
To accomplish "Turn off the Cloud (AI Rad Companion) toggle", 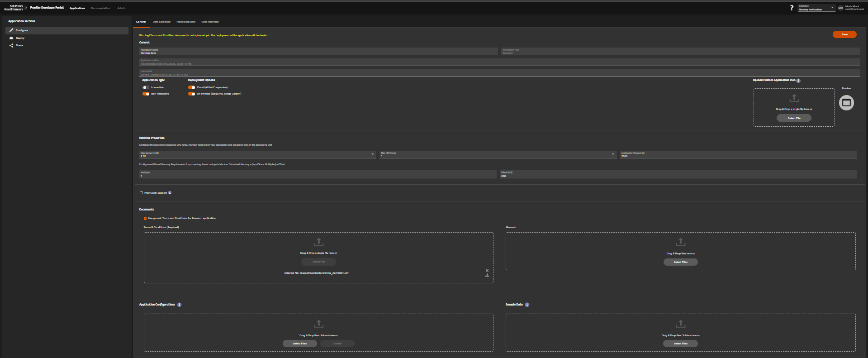I will (191, 87).
